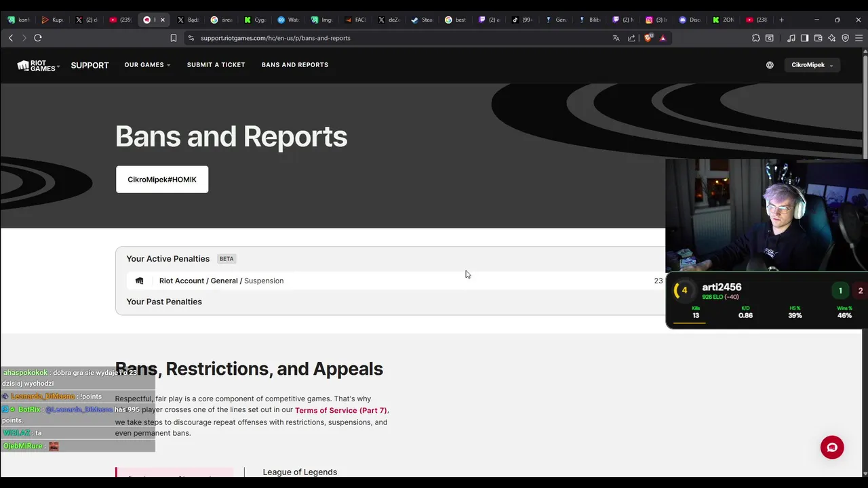868x488 pixels.
Task: Open the red chat support bubble
Action: coord(832,447)
